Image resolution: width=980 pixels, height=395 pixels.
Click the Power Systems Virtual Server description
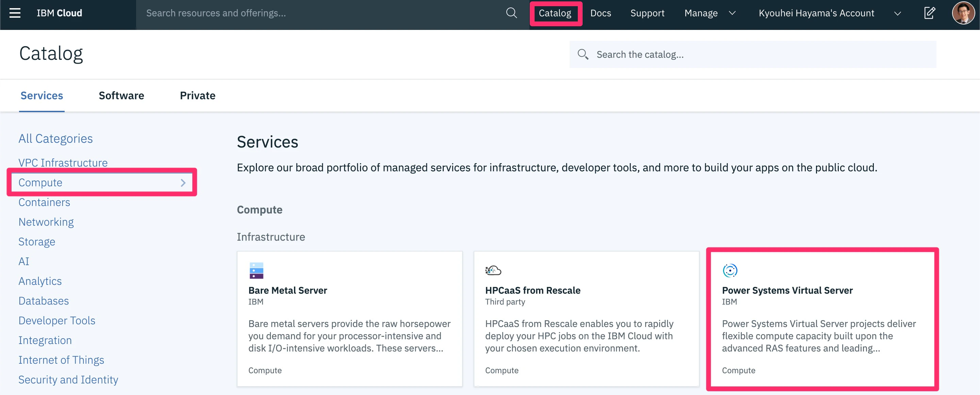[x=819, y=336]
